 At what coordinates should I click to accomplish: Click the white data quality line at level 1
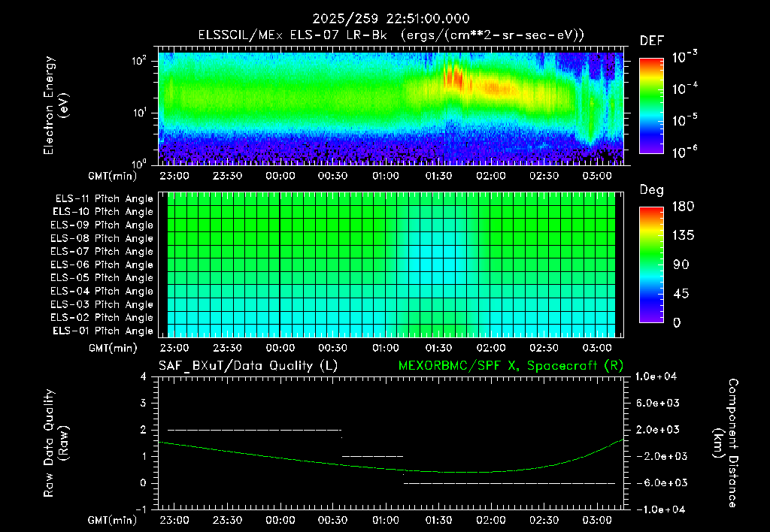pyautogui.click(x=372, y=456)
